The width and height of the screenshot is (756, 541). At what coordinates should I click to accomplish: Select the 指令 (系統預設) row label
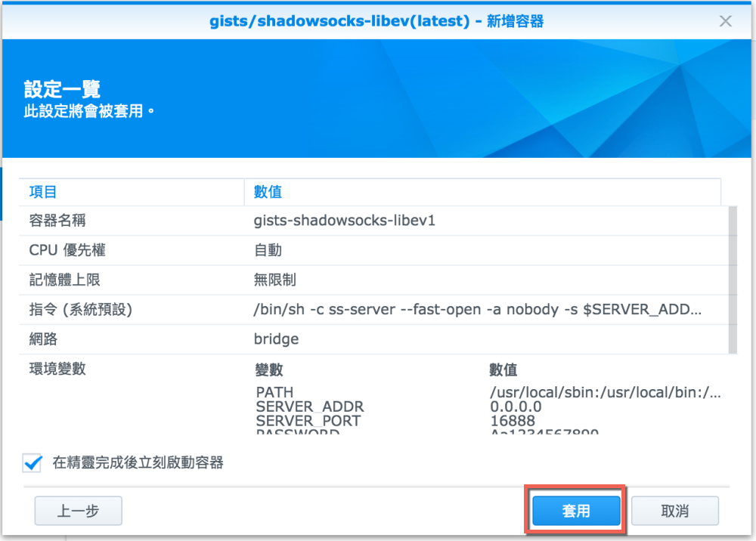point(81,309)
